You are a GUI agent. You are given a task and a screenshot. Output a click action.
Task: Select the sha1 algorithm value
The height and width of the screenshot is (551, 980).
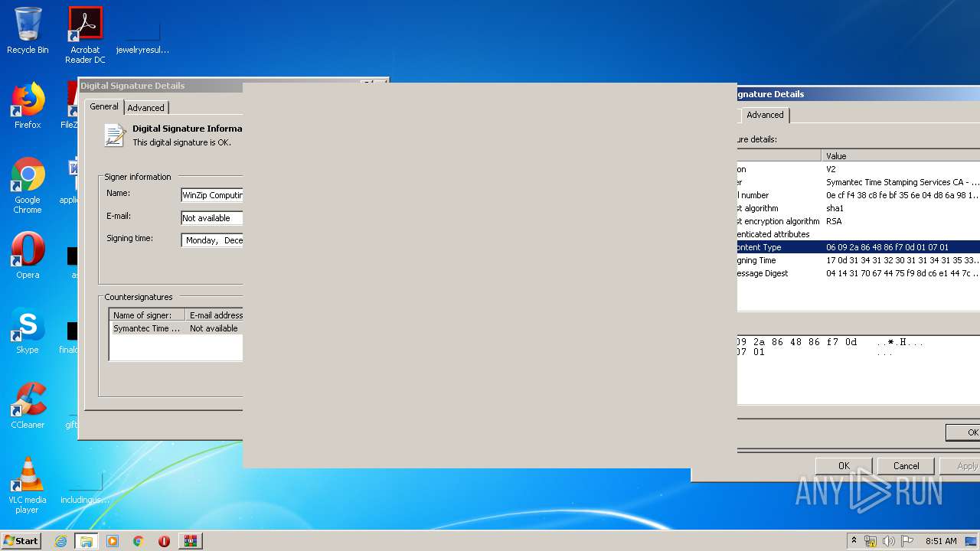835,208
